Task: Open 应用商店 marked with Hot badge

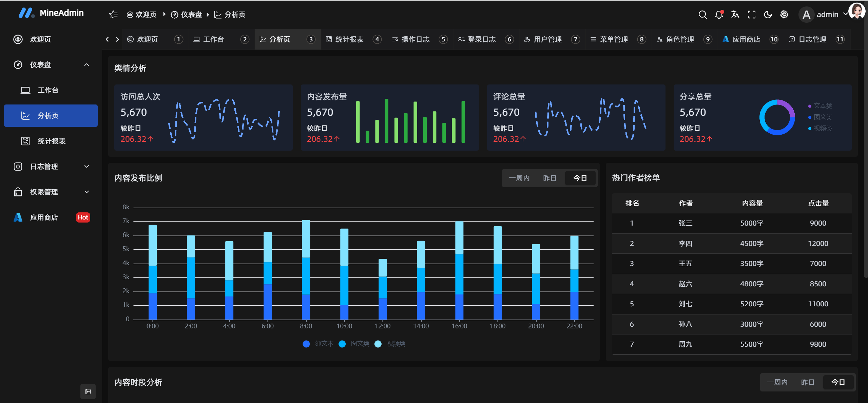Action: click(44, 217)
